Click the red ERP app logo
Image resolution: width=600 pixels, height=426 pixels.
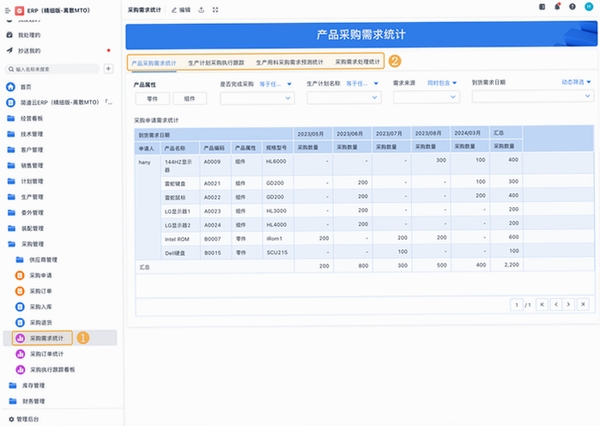pyautogui.click(x=19, y=10)
